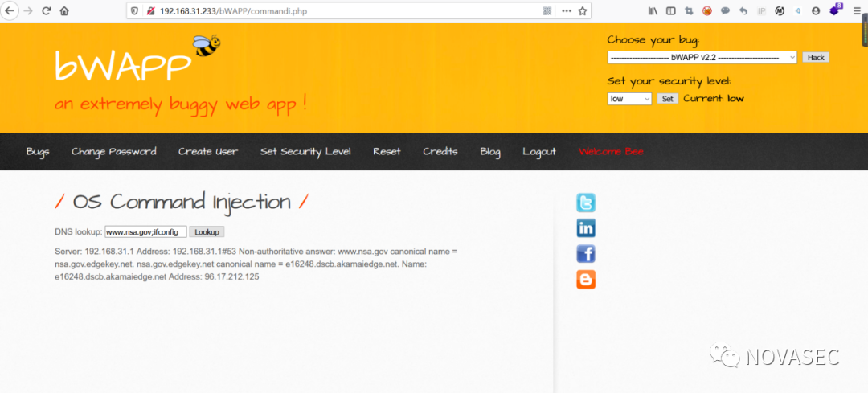Click the 'Current: low' security text
868x393 pixels.
pyautogui.click(x=714, y=99)
